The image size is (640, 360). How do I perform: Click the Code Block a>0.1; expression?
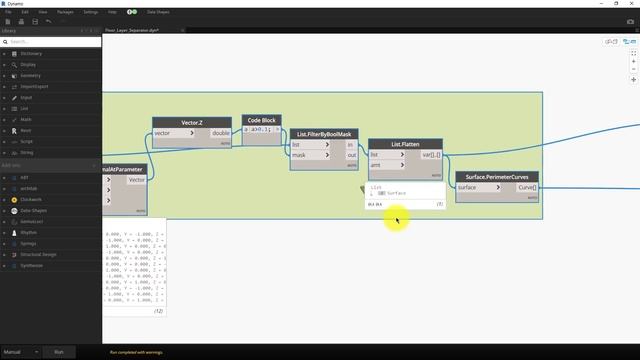tap(260, 129)
